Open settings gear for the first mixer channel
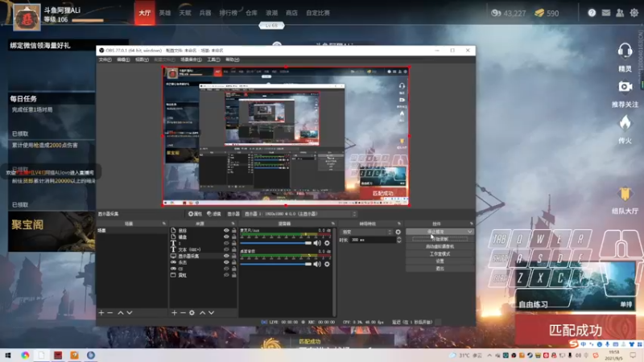 (327, 243)
